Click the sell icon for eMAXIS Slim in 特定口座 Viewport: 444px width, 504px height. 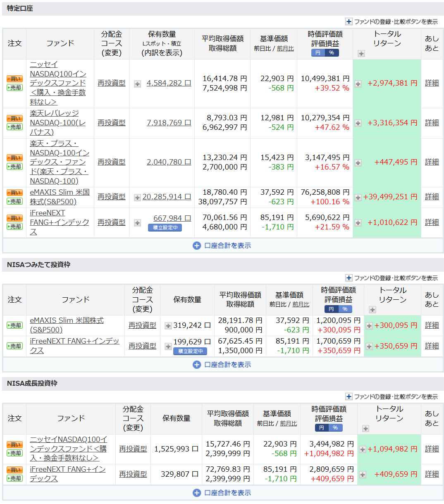point(14,201)
